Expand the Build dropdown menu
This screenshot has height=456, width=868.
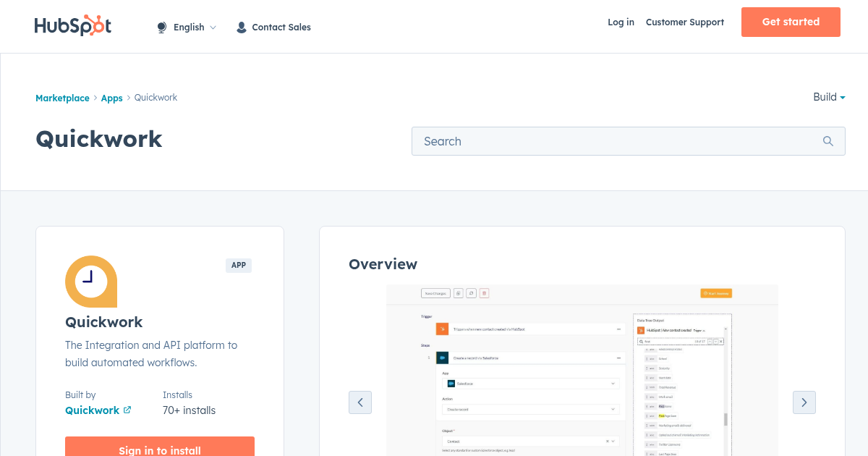[x=829, y=97]
